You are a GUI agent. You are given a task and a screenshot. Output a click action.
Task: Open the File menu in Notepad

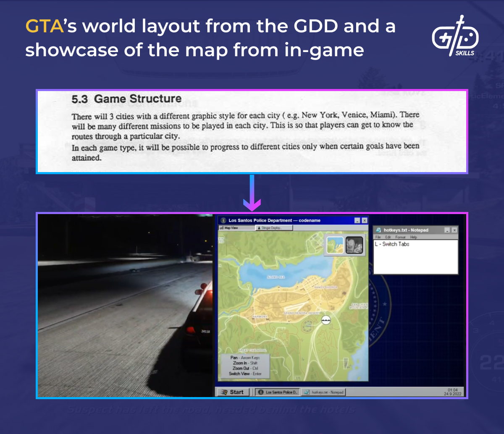pos(378,237)
